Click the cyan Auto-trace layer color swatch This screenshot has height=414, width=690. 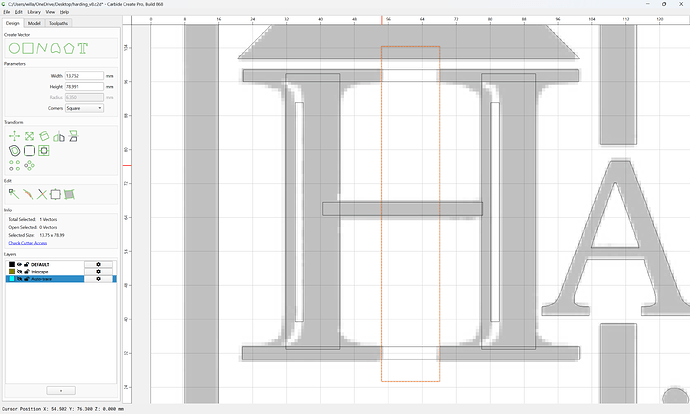click(12, 279)
